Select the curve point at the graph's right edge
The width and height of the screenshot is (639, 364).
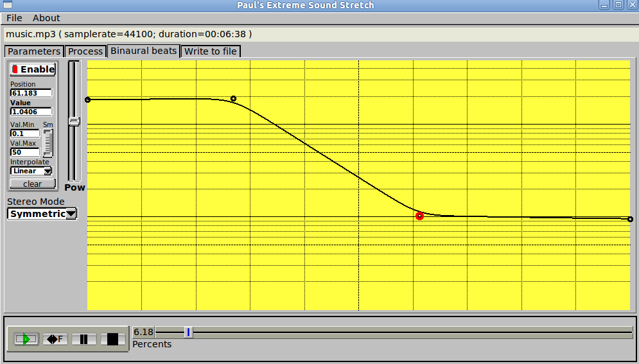point(630,220)
